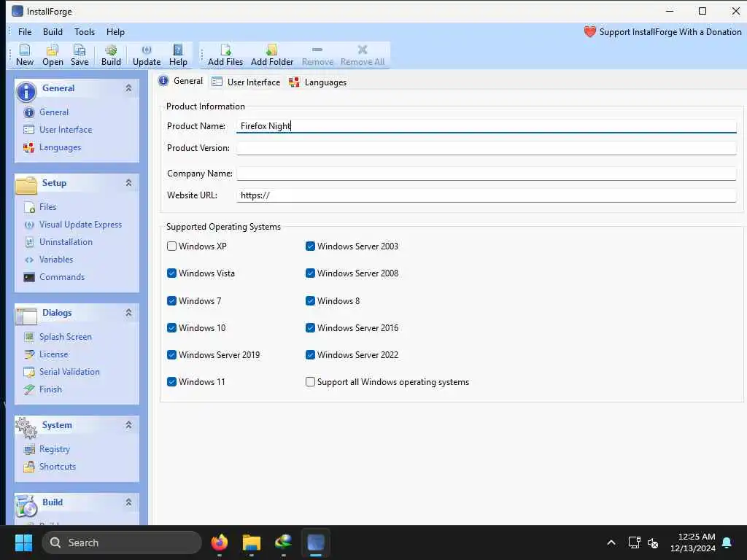The width and height of the screenshot is (747, 560).
Task: Check Support all Windows operating systems
Action: tap(310, 382)
